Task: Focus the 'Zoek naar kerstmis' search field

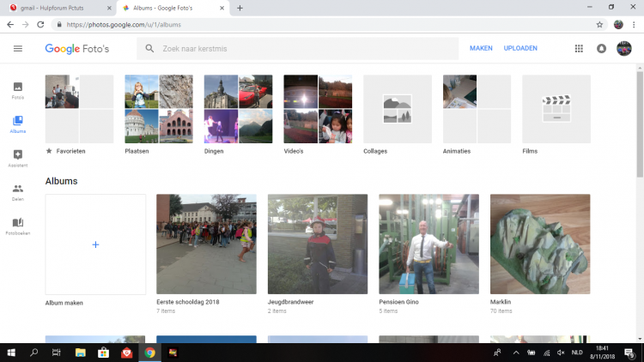Action: click(301, 49)
